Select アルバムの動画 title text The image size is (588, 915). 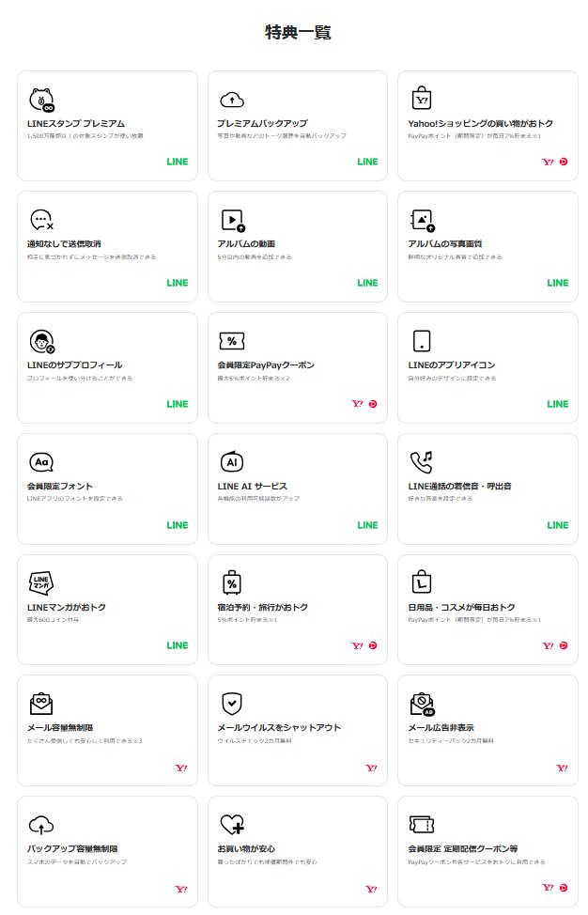point(246,243)
